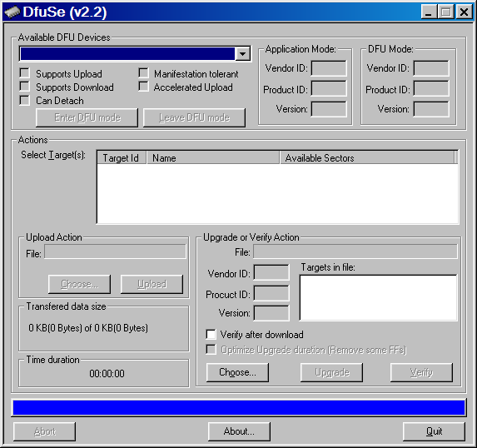Screen dimensions: 477x448
Task: Toggle Optimize Upgrade duration checkbox
Action: 211,350
